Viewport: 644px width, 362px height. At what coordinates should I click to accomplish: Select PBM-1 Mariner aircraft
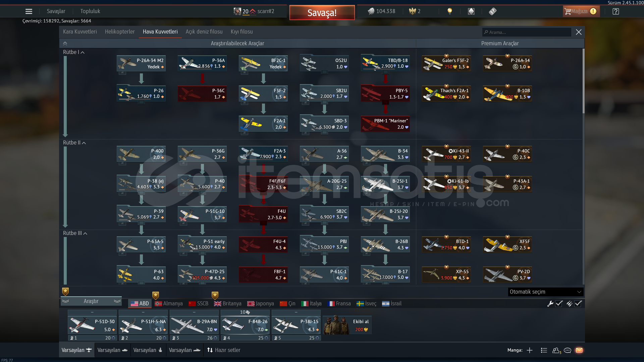pyautogui.click(x=385, y=124)
